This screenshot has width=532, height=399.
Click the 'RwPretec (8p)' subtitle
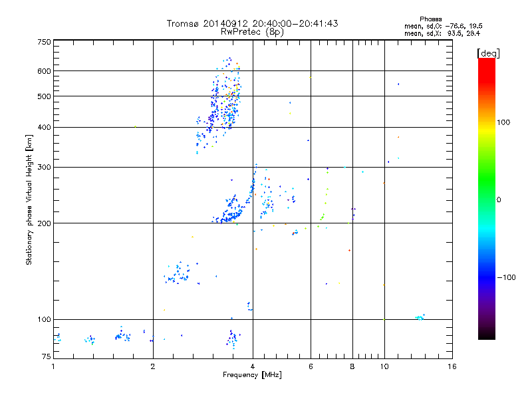tap(252, 32)
